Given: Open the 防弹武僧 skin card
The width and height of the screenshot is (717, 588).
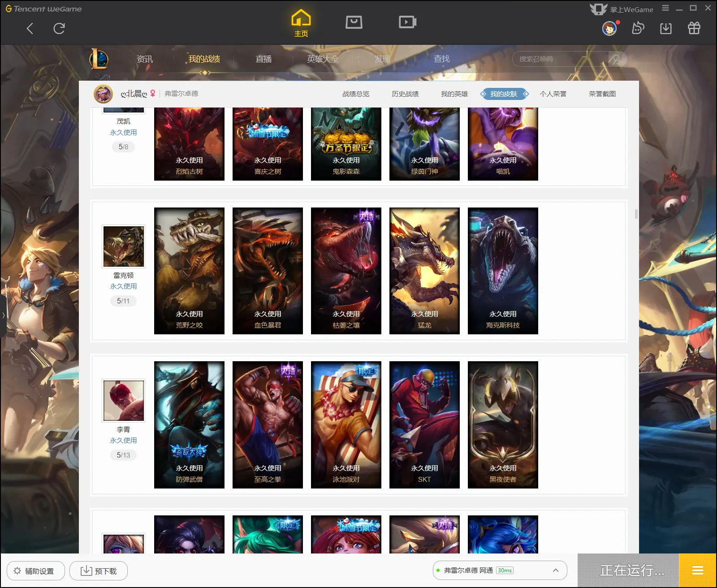Looking at the screenshot, I should (189, 425).
